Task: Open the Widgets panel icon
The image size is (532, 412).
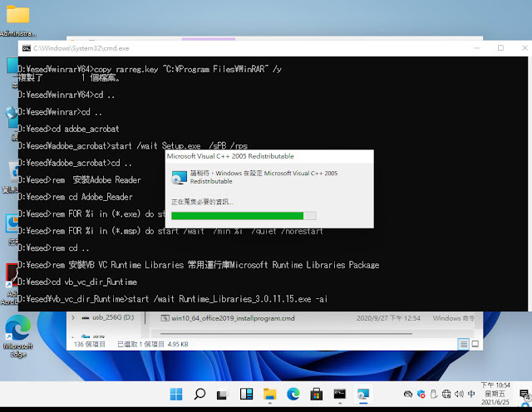Action: coord(246,394)
